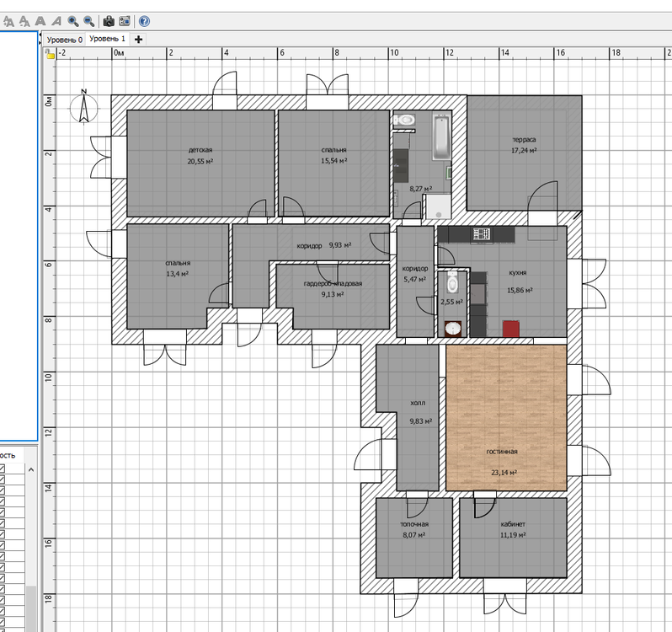Select the кухня 15,86 м² room label
The image size is (672, 632).
coord(520,281)
